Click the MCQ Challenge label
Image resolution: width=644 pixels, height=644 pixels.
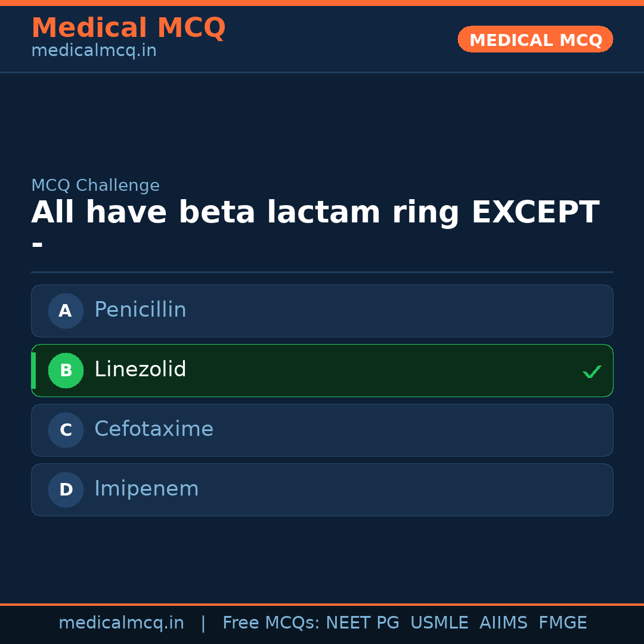pos(95,185)
